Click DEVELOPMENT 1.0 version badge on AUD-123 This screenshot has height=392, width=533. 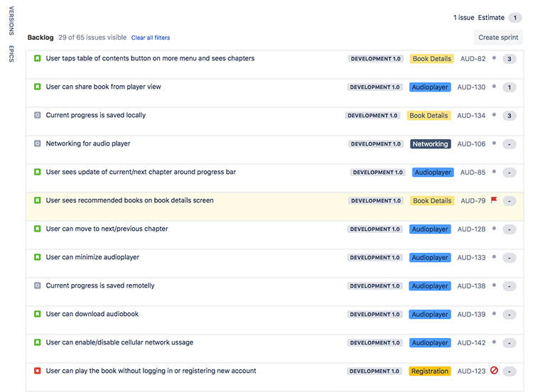(375, 371)
